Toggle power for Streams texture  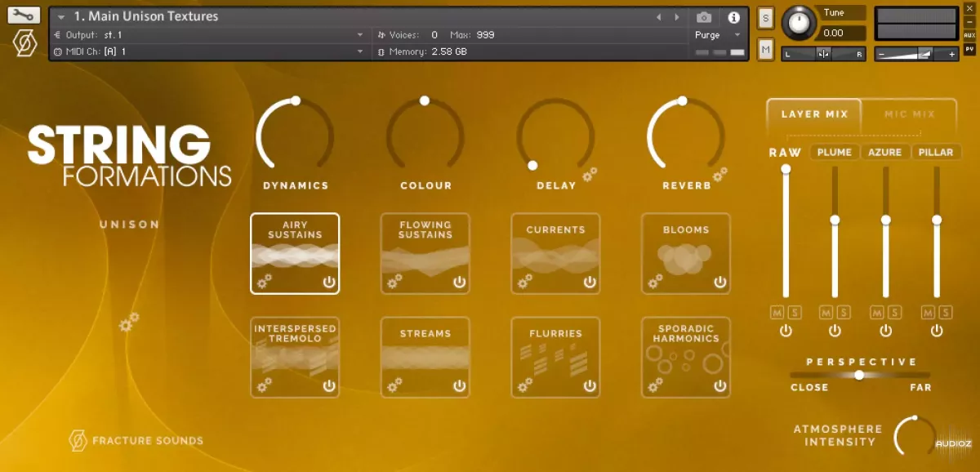tap(459, 385)
